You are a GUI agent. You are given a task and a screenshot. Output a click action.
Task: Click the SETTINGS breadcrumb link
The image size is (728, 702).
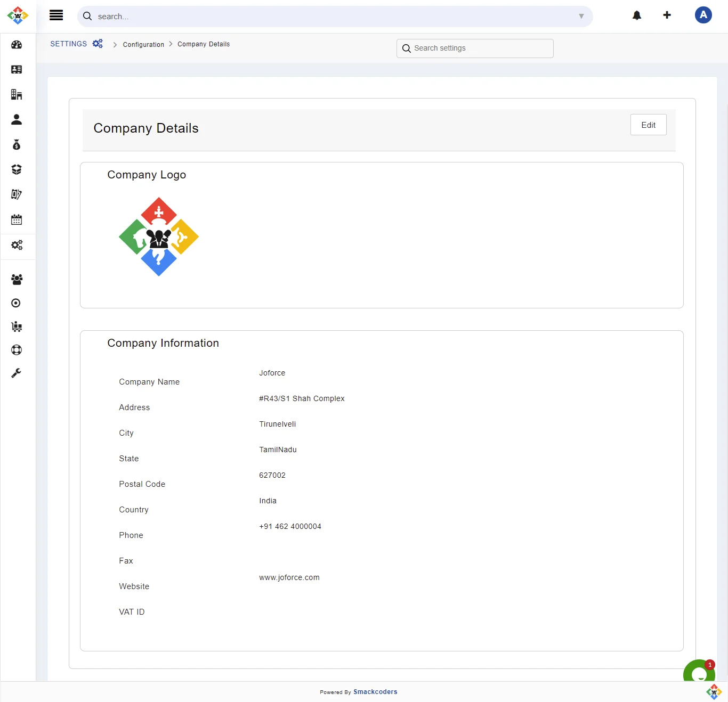(69, 44)
